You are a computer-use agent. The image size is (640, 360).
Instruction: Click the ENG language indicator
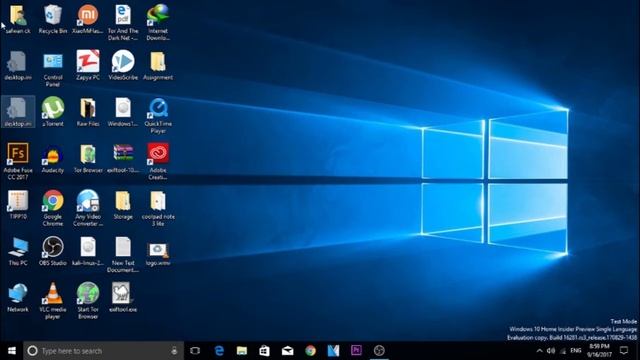point(576,351)
